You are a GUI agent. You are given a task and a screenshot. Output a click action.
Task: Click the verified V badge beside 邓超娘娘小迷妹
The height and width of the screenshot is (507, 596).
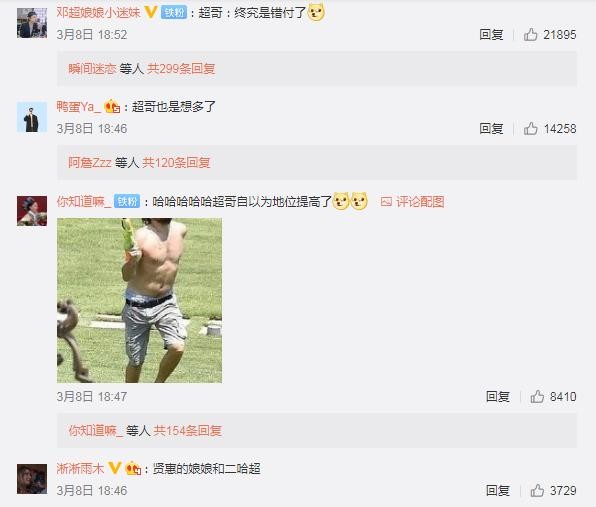[151, 13]
